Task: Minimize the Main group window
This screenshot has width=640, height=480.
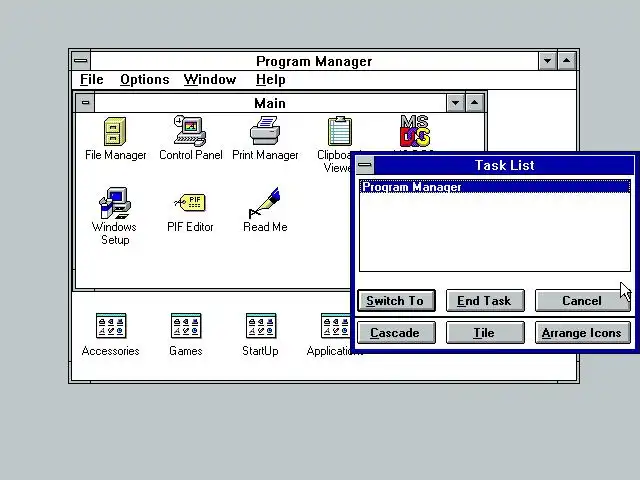Action: [x=455, y=103]
